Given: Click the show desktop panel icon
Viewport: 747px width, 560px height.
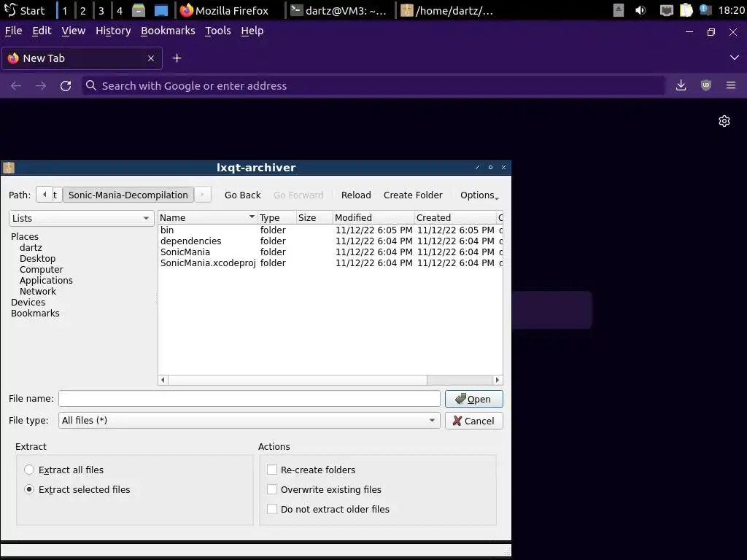Looking at the screenshot, I should pyautogui.click(x=161, y=10).
